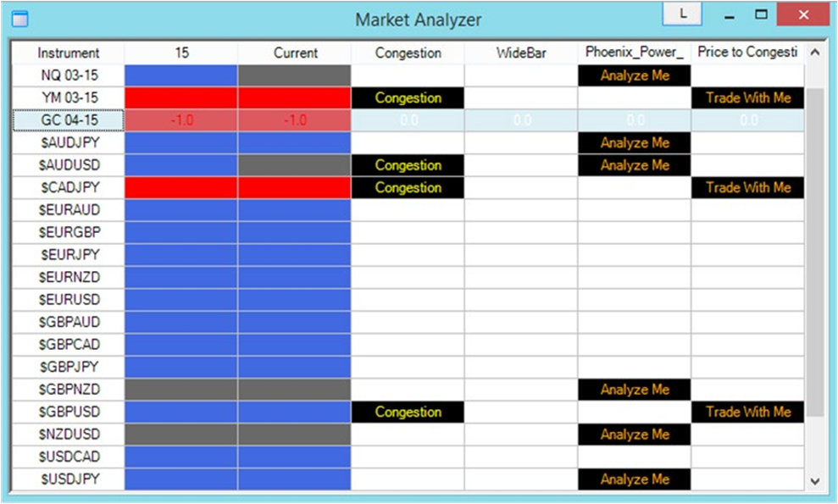Select the Phoenix_Power_ column header

pos(635,53)
